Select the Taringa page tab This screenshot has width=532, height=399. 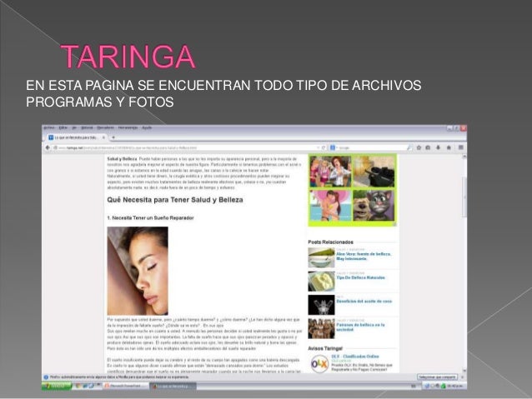pyautogui.click(x=77, y=137)
